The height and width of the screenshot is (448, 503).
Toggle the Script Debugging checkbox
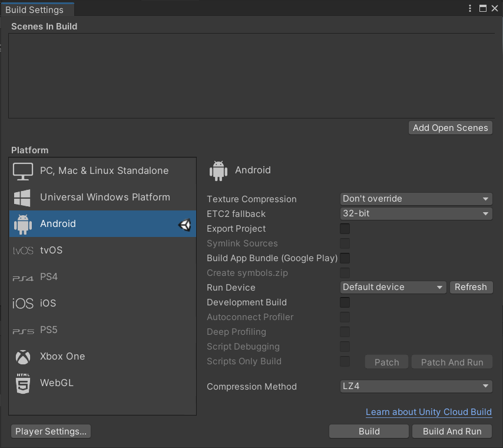click(345, 347)
